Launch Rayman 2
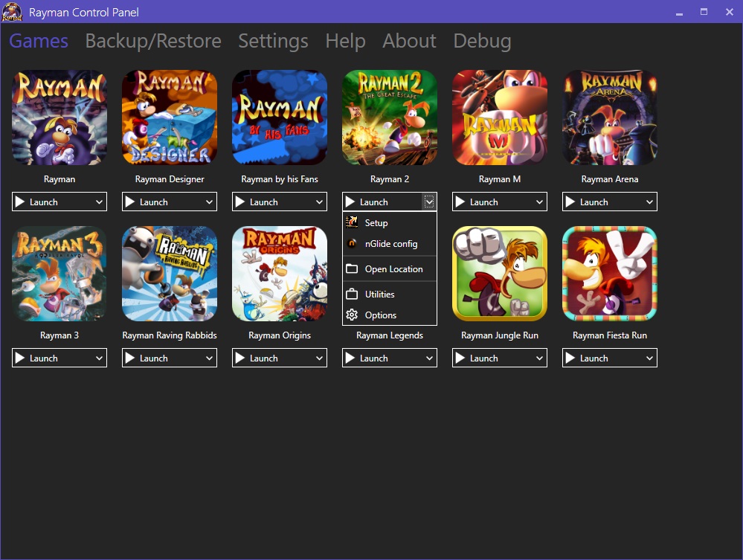This screenshot has height=560, width=743. [x=382, y=202]
